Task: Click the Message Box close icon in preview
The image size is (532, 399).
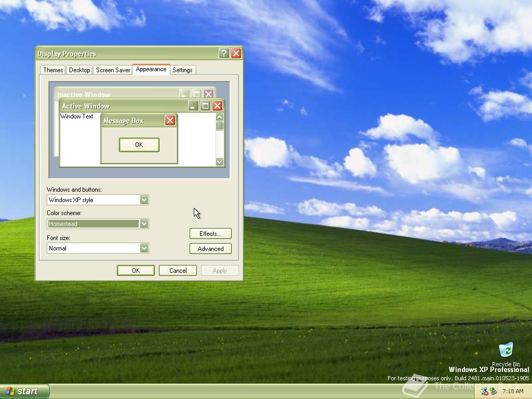Action: pyautogui.click(x=170, y=120)
